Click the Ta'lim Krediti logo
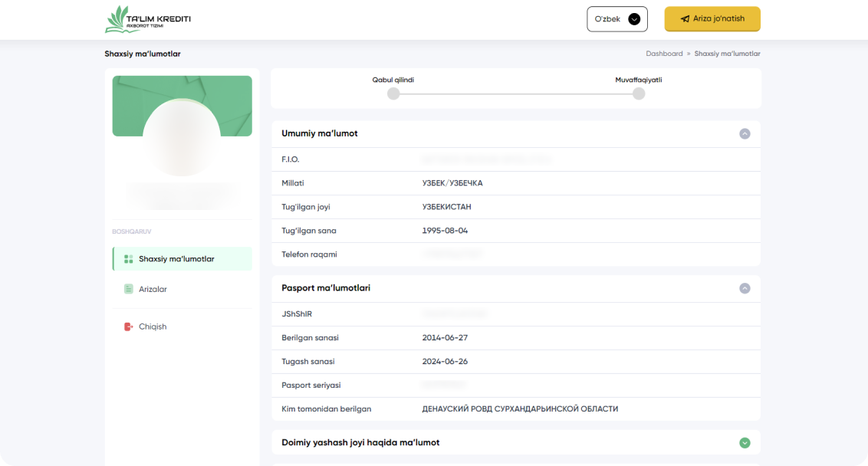The width and height of the screenshot is (868, 466). pos(148,19)
